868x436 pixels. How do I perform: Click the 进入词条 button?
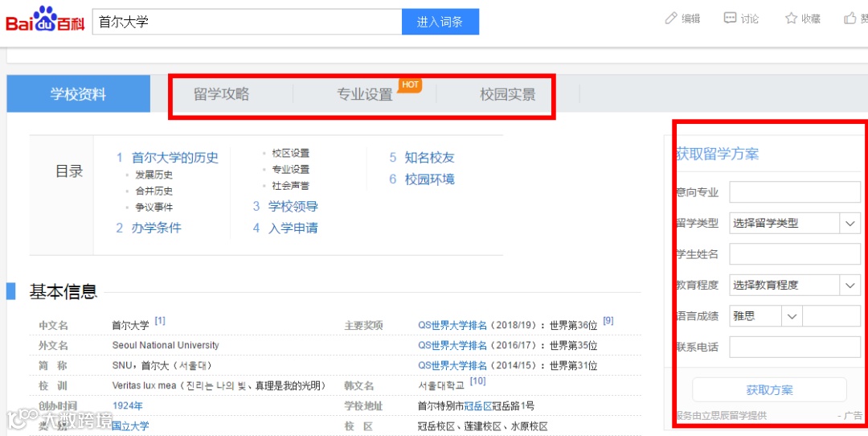click(440, 22)
